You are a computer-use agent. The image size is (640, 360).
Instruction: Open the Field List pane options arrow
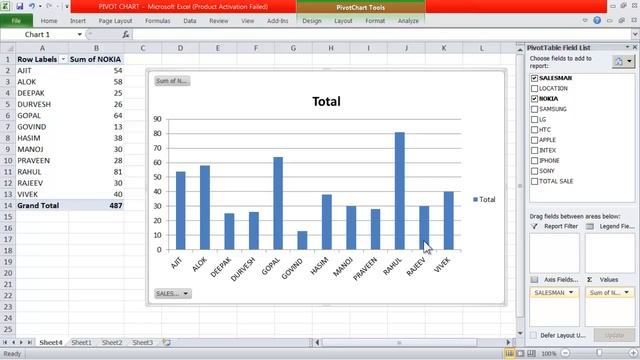[x=627, y=47]
